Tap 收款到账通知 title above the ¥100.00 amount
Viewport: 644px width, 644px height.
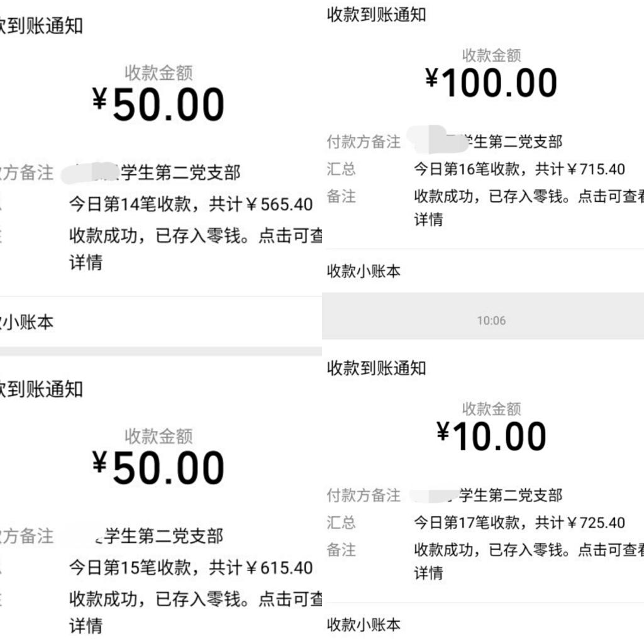[x=376, y=16]
